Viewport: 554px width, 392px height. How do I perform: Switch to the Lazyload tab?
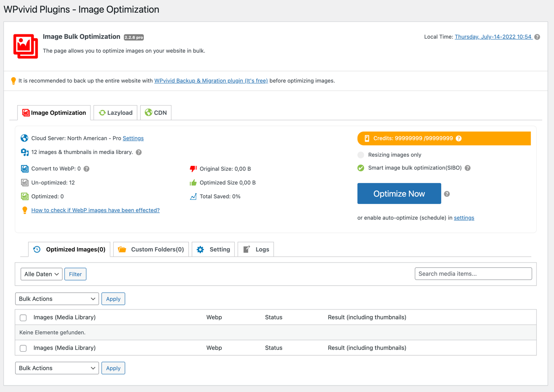click(x=116, y=113)
